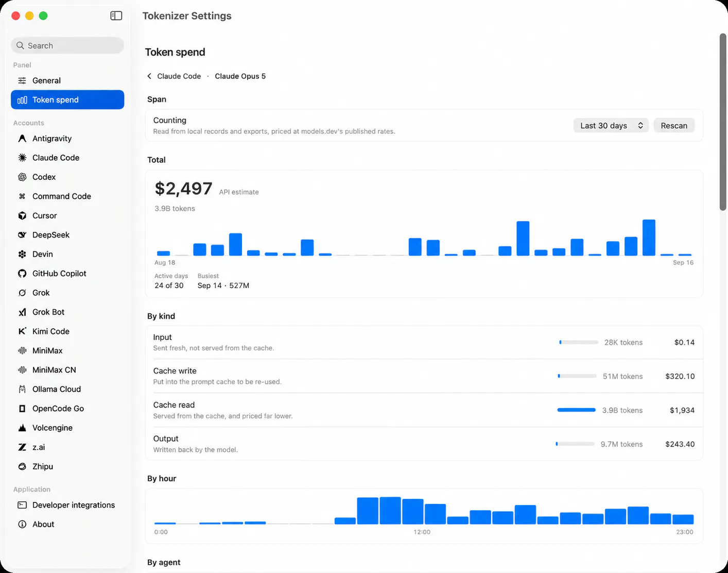Click the Command Code icon
This screenshot has height=573, width=728.
coord(22,196)
